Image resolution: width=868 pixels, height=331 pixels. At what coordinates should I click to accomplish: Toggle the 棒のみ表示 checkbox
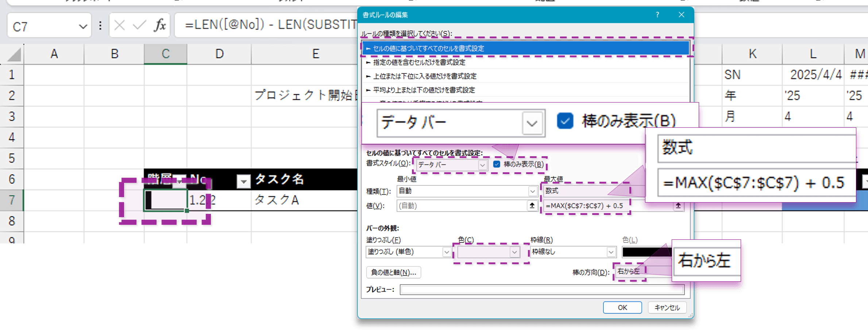tap(496, 165)
